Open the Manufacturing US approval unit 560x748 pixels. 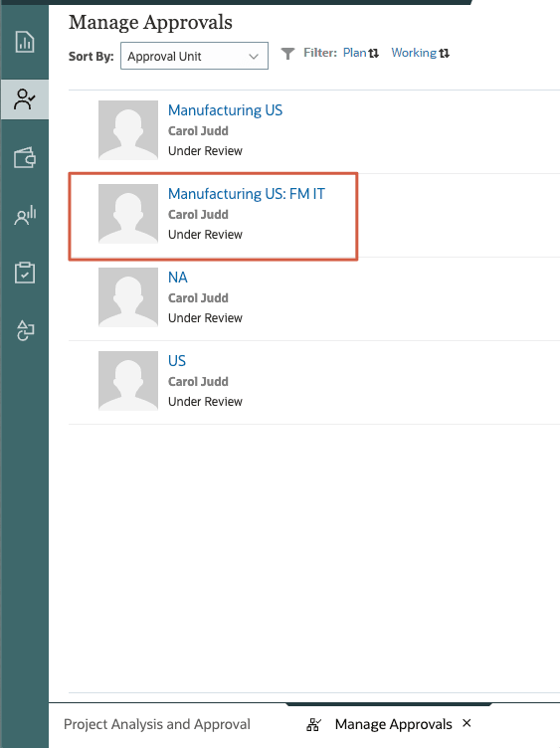point(225,110)
